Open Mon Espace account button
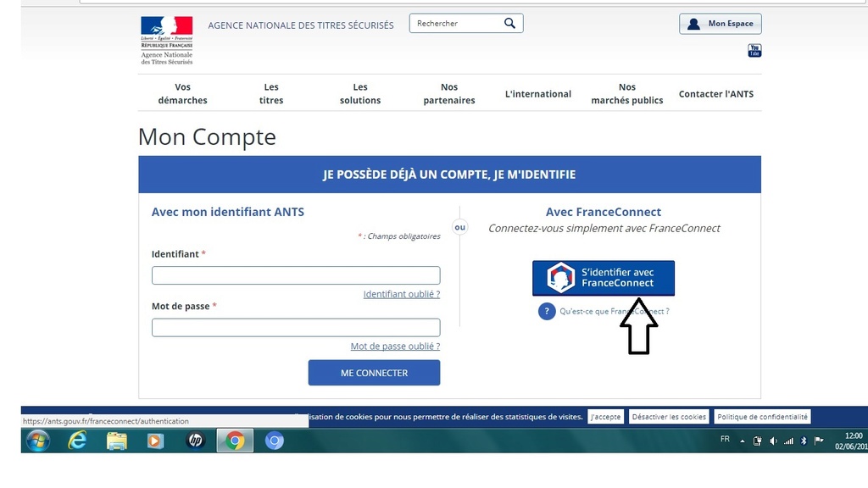The width and height of the screenshot is (868, 488). 721,24
